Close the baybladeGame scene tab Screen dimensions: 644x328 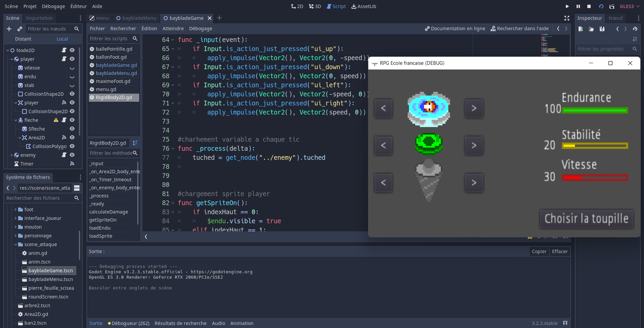tap(210, 18)
